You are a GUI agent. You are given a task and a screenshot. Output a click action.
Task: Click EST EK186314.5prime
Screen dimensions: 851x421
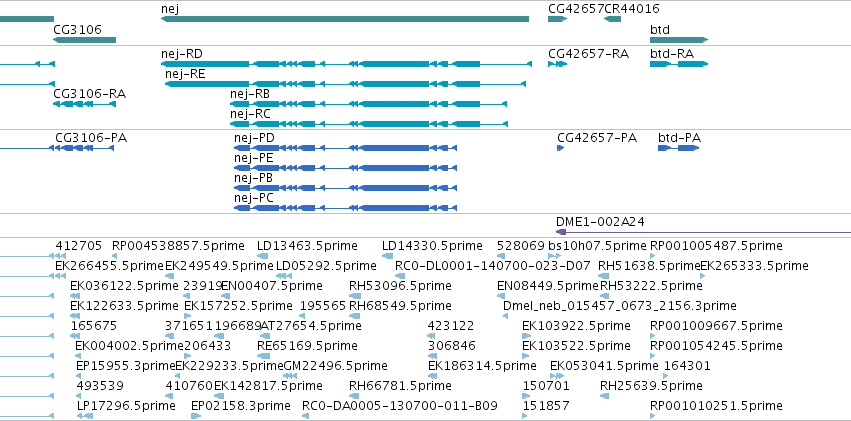[482, 366]
